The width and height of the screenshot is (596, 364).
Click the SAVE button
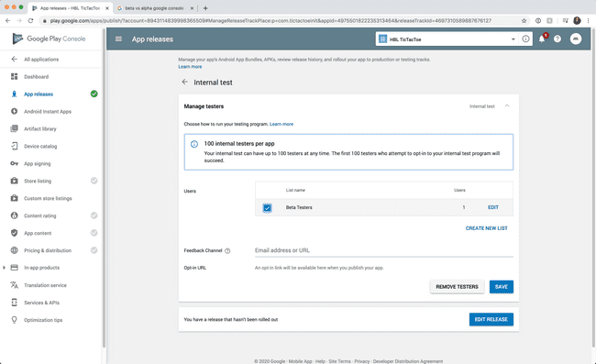click(x=502, y=286)
